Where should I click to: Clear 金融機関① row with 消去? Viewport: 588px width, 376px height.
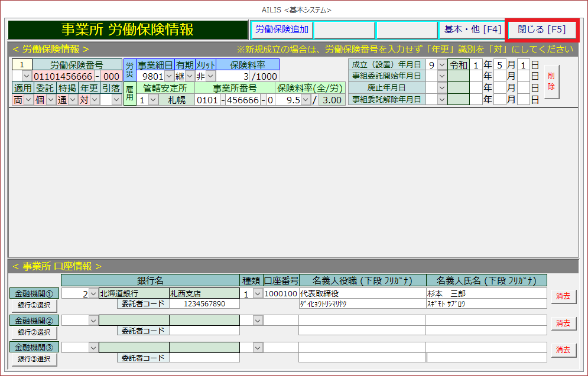[563, 296]
